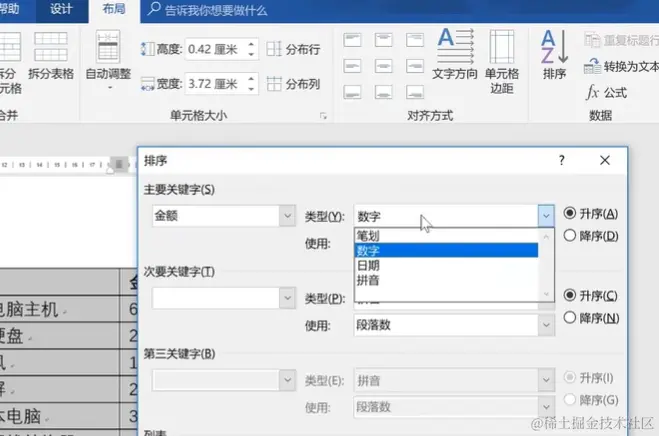Image resolution: width=659 pixels, height=436 pixels.
Task: Open Cell Margins (单元格边距)
Action: pos(502,62)
